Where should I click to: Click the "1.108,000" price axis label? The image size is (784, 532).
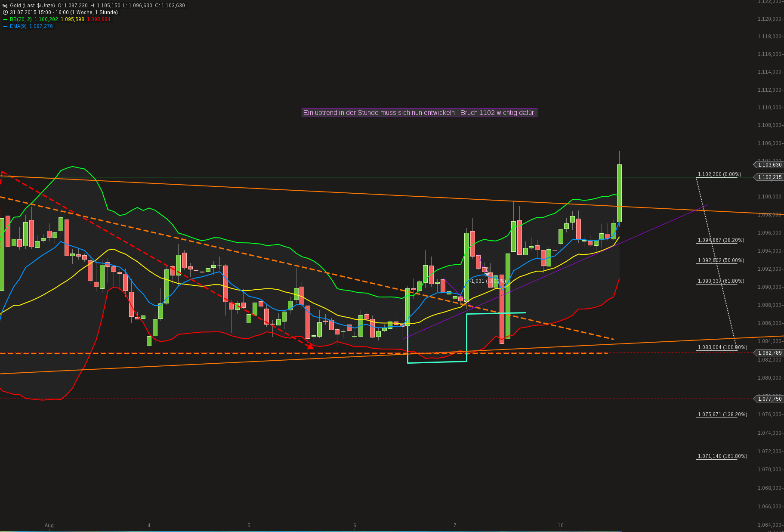point(769,125)
